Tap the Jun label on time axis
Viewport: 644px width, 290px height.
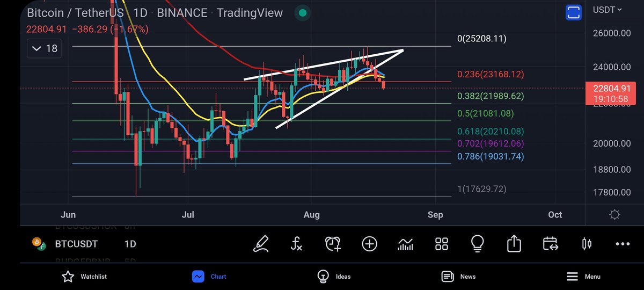click(x=68, y=215)
